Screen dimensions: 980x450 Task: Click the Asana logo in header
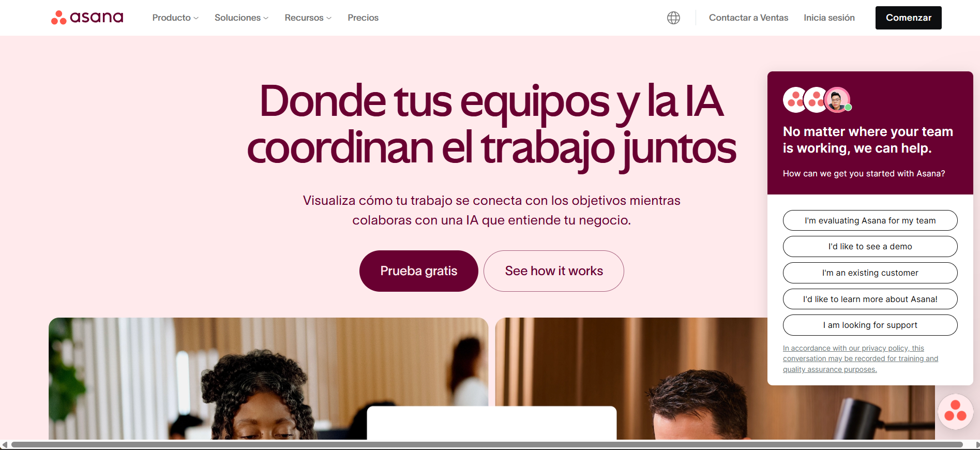(87, 18)
